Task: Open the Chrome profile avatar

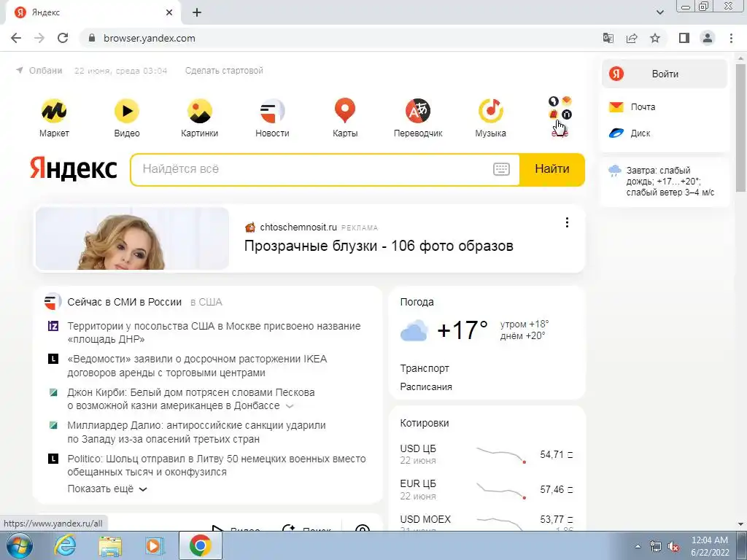Action: click(x=708, y=38)
